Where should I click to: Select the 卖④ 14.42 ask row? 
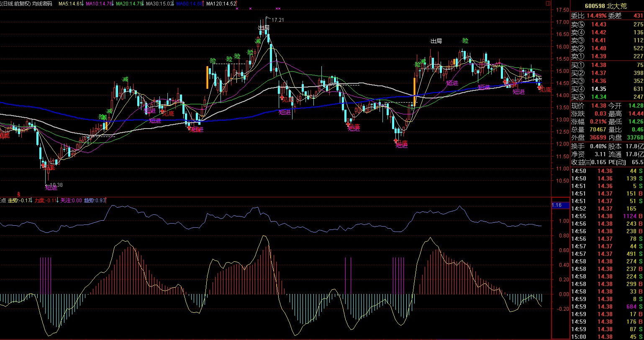click(607, 32)
